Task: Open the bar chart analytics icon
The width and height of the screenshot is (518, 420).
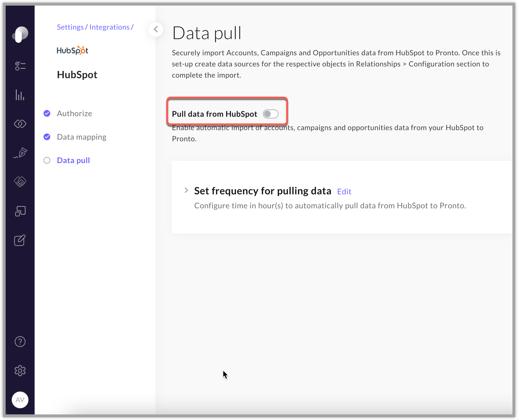Action: (20, 95)
